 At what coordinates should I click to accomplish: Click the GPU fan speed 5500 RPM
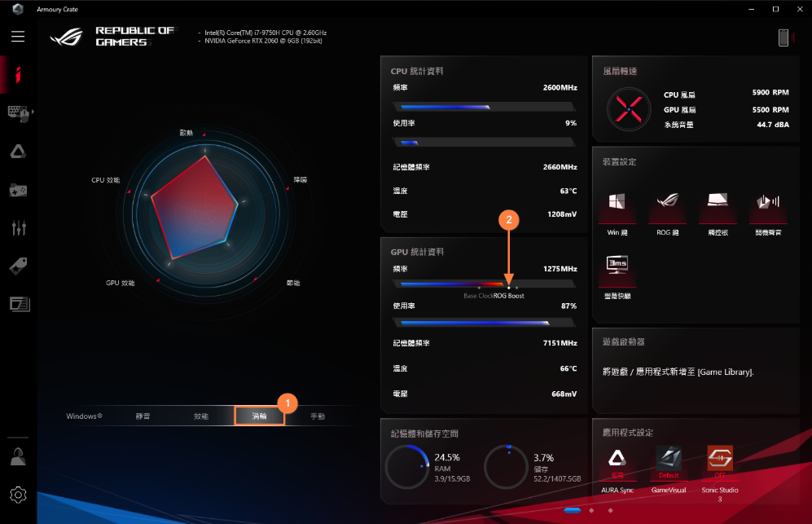pos(770,110)
